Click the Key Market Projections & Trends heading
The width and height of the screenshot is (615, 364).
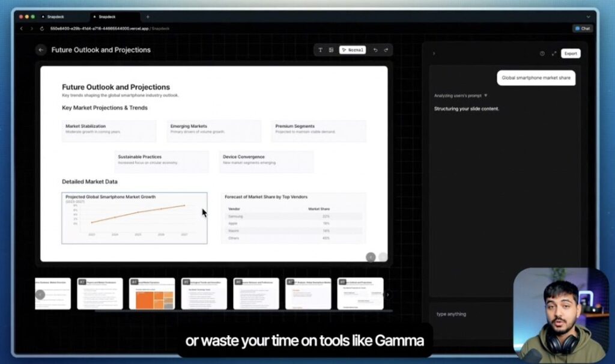pyautogui.click(x=105, y=108)
